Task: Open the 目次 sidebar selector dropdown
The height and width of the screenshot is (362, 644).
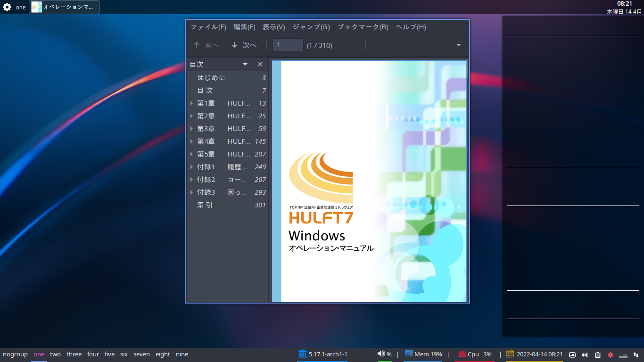Action: click(x=245, y=64)
